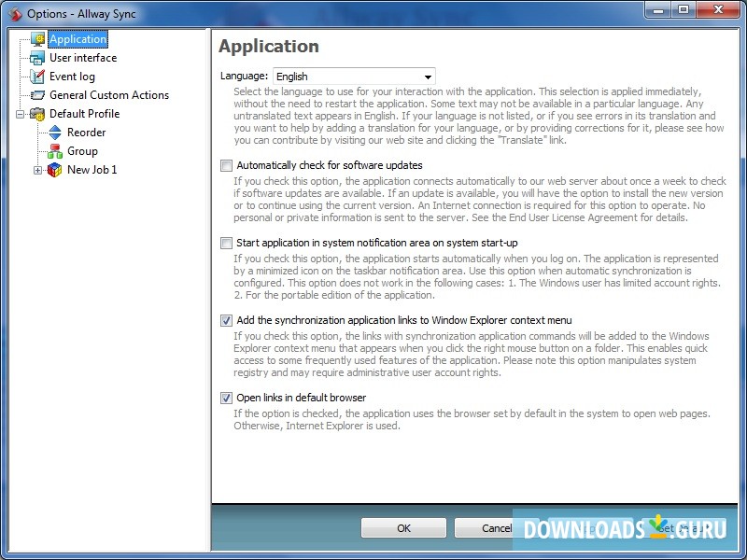This screenshot has height=560, width=747.
Task: Uncheck Open links in default browser
Action: click(226, 399)
